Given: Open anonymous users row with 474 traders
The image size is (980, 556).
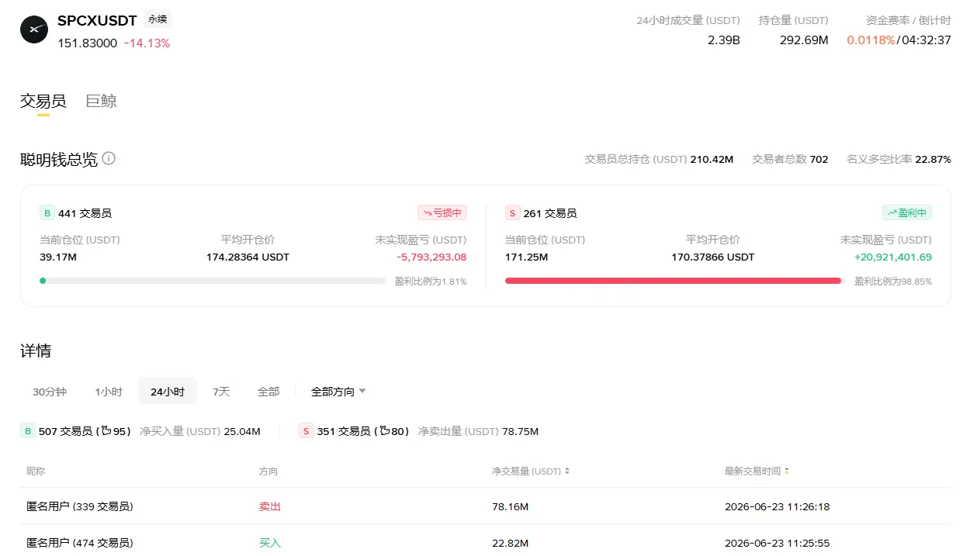Looking at the screenshot, I should click(x=485, y=541).
